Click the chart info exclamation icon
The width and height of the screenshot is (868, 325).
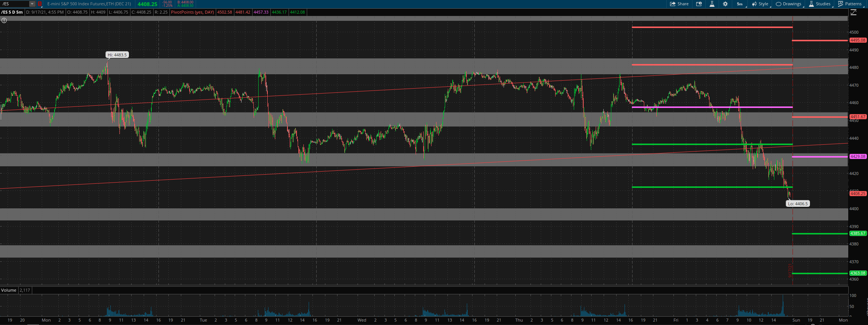coord(4,20)
